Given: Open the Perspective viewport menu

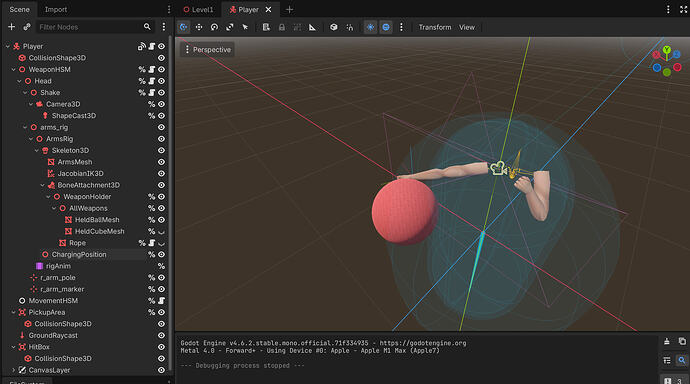Looking at the screenshot, I should coord(207,50).
